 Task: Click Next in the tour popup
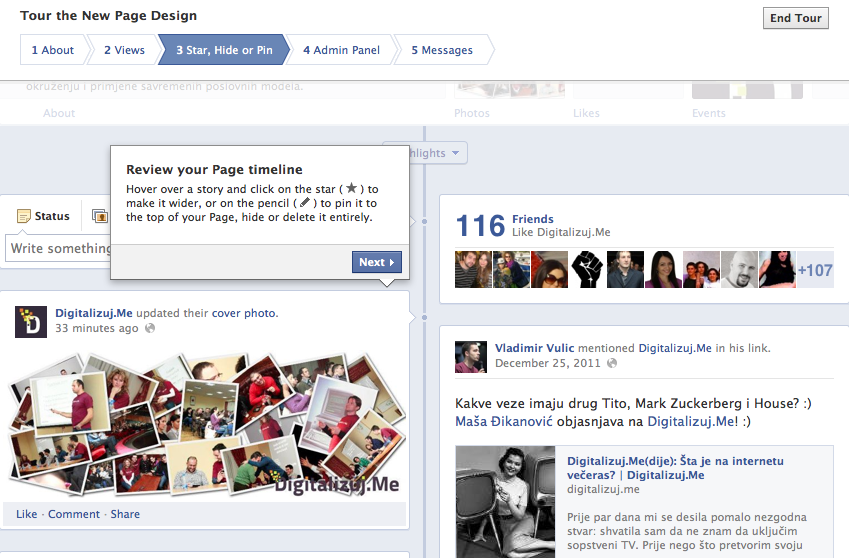[377, 262]
